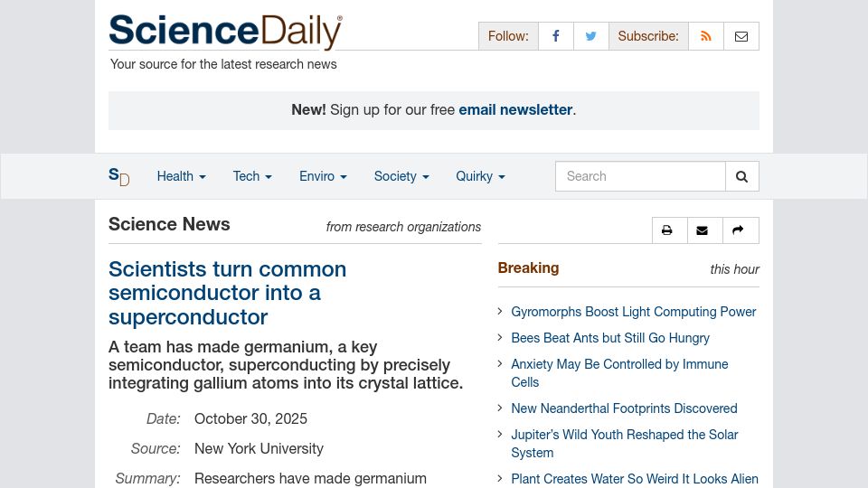The height and width of the screenshot is (488, 868).
Task: Expand the Quirky menu
Action: pos(480,176)
